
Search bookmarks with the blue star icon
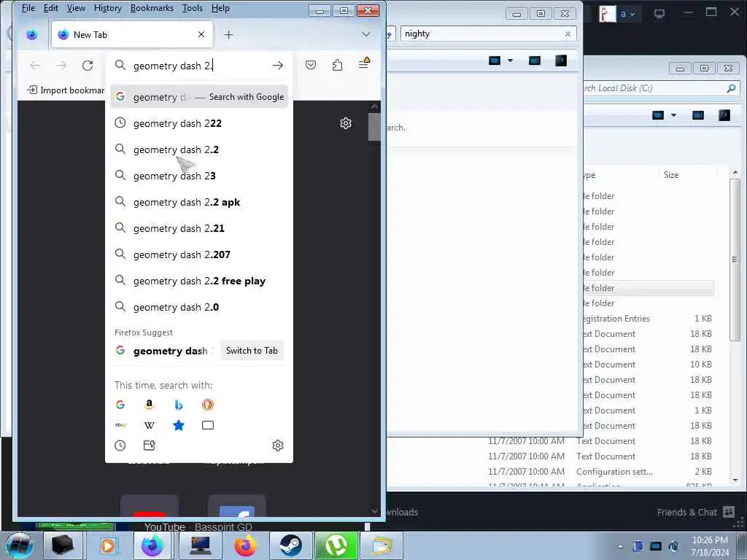click(x=179, y=425)
